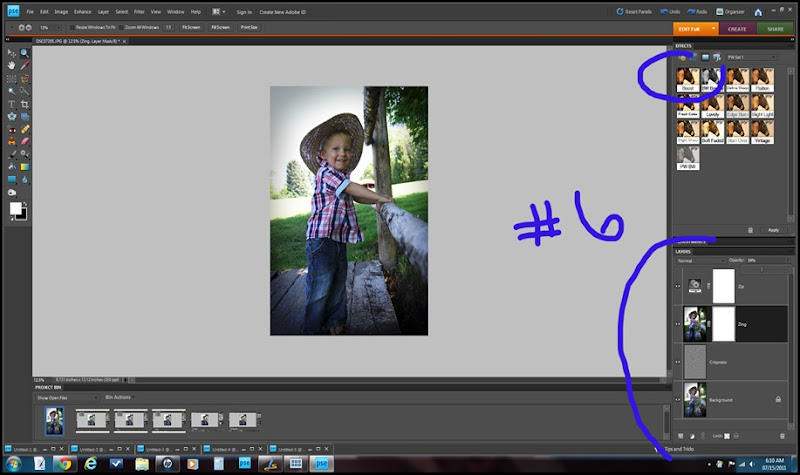Select the Hand tool
This screenshot has height=475, width=800.
(11, 65)
